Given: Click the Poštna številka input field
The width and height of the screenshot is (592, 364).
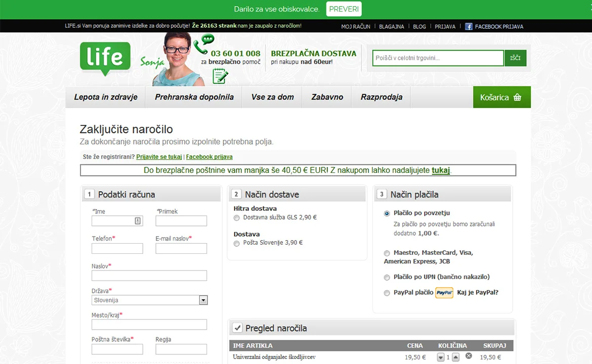Looking at the screenshot, I should tap(117, 349).
